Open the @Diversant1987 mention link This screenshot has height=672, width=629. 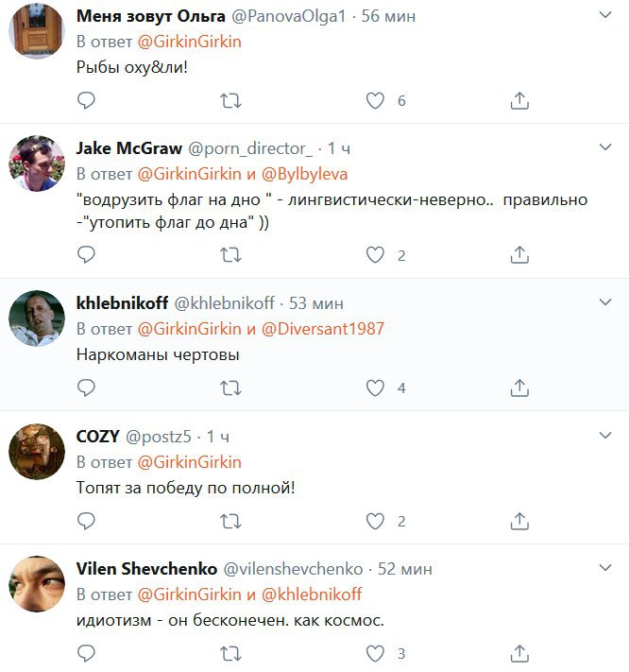(x=322, y=328)
